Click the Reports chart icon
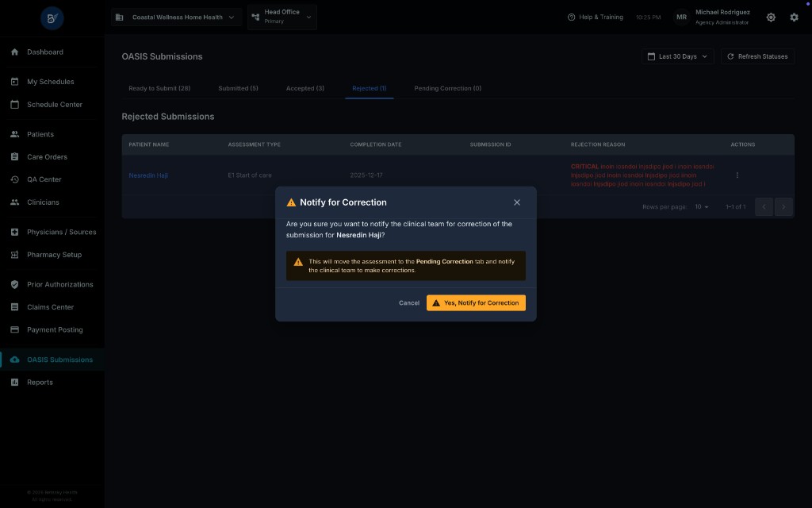This screenshot has width=812, height=508. click(x=14, y=382)
